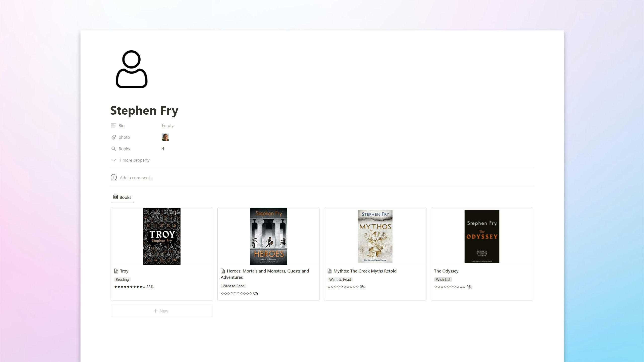This screenshot has width=644, height=362.
Task: Open Mythos: The Greek Myths Retold title
Action: click(365, 271)
